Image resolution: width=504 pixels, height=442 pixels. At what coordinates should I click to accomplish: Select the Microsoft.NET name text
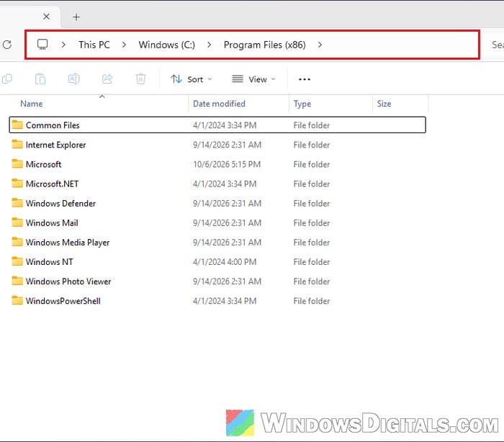click(52, 184)
